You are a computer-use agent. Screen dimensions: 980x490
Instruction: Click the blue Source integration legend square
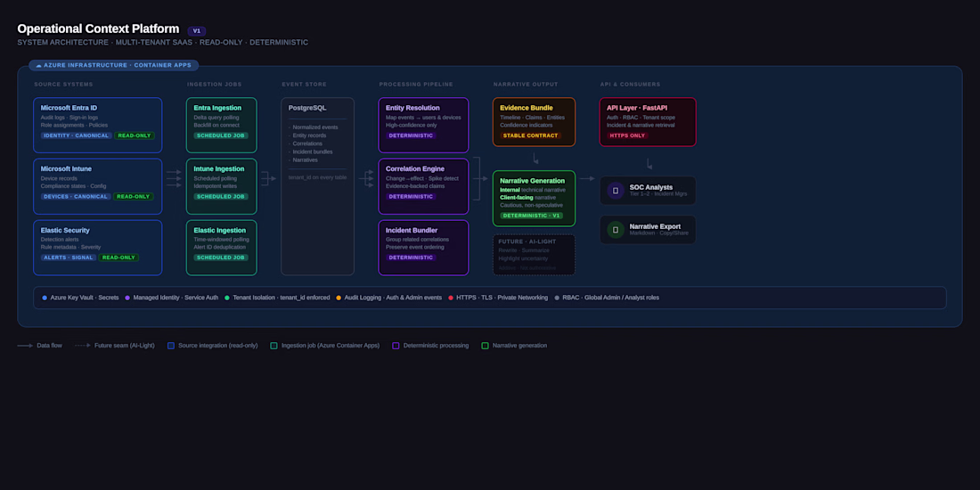(x=171, y=346)
